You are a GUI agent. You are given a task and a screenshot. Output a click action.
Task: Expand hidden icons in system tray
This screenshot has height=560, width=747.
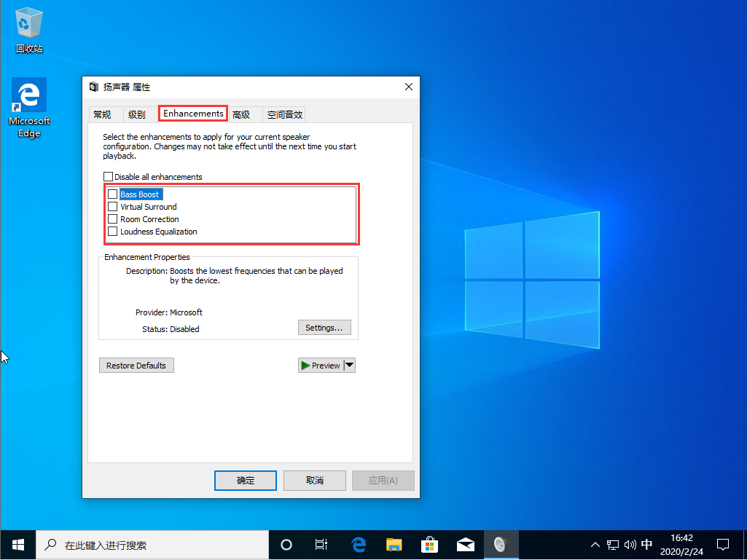595,544
